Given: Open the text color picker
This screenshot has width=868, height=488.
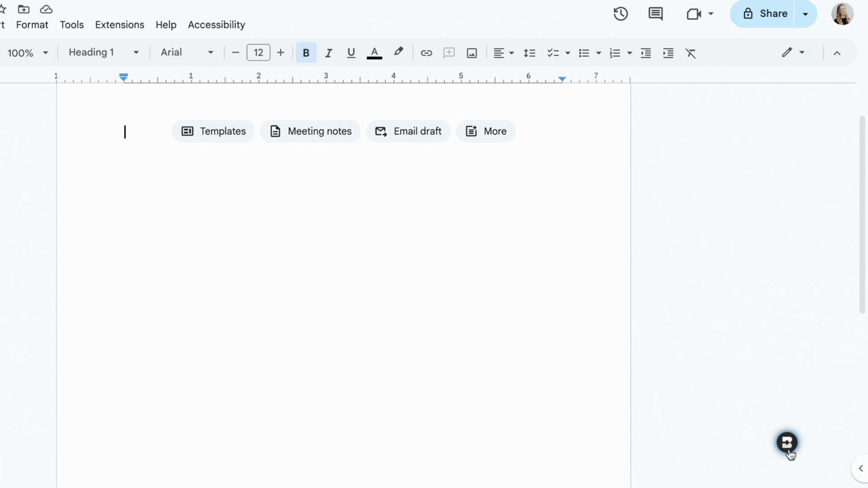Looking at the screenshot, I should (374, 53).
